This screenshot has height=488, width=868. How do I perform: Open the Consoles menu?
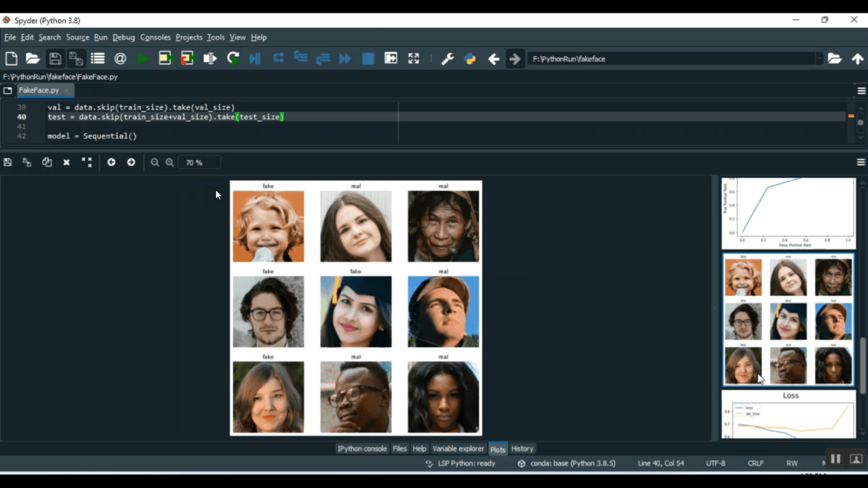(x=155, y=37)
